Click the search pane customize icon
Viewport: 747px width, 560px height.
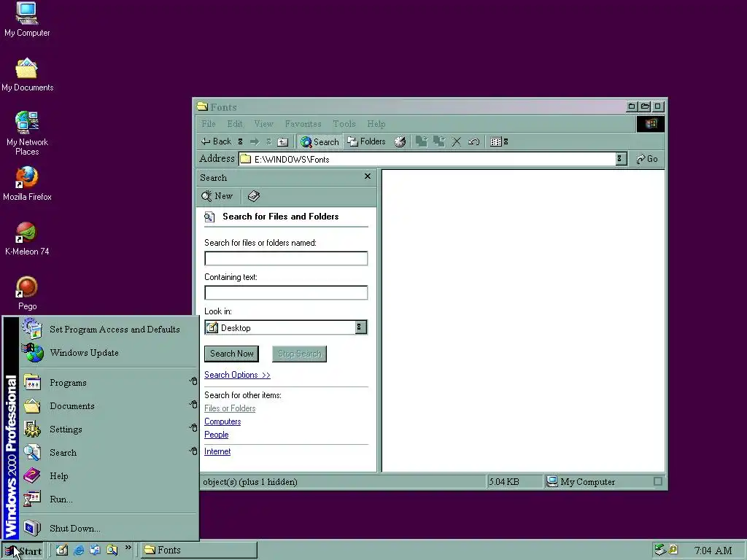[253, 196]
